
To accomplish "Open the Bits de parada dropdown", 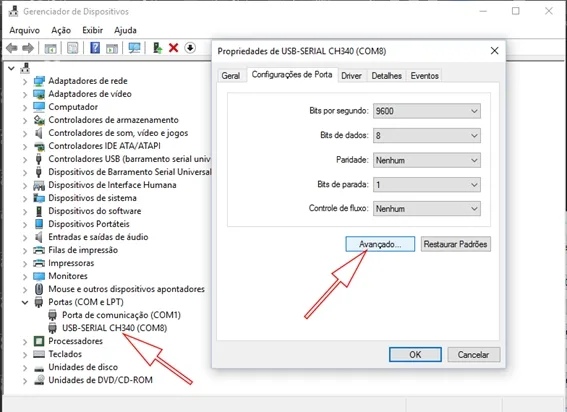I will [427, 185].
